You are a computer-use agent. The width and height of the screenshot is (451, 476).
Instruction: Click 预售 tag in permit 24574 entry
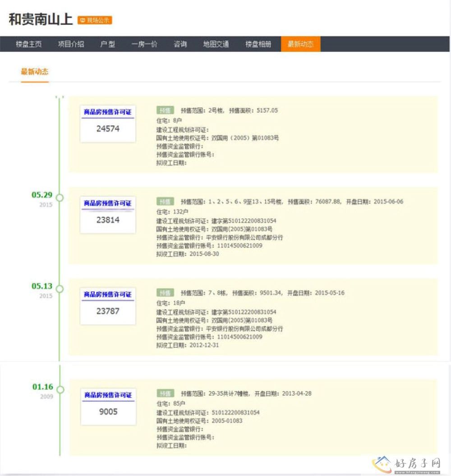[165, 110]
